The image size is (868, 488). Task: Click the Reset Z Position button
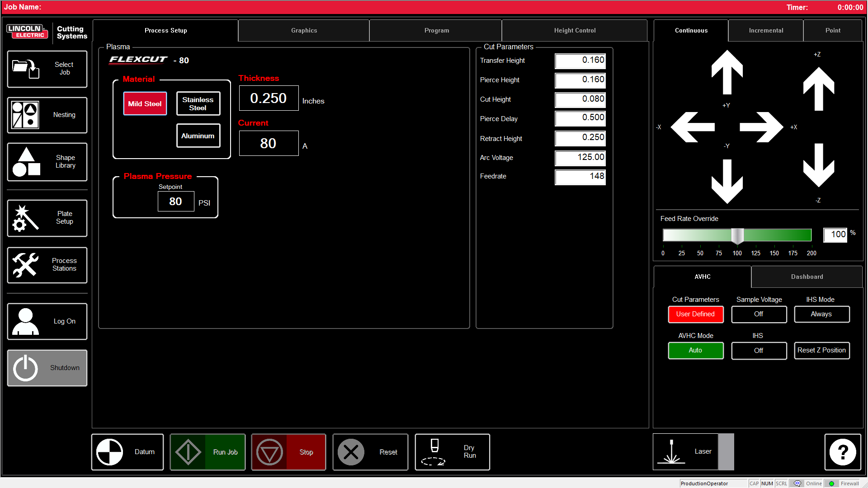click(x=821, y=350)
